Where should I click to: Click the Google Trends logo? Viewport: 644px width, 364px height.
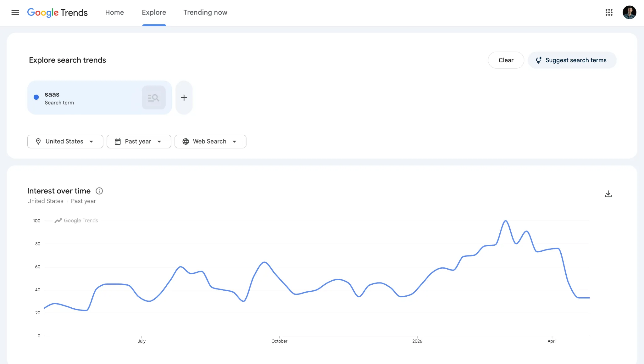(x=58, y=13)
